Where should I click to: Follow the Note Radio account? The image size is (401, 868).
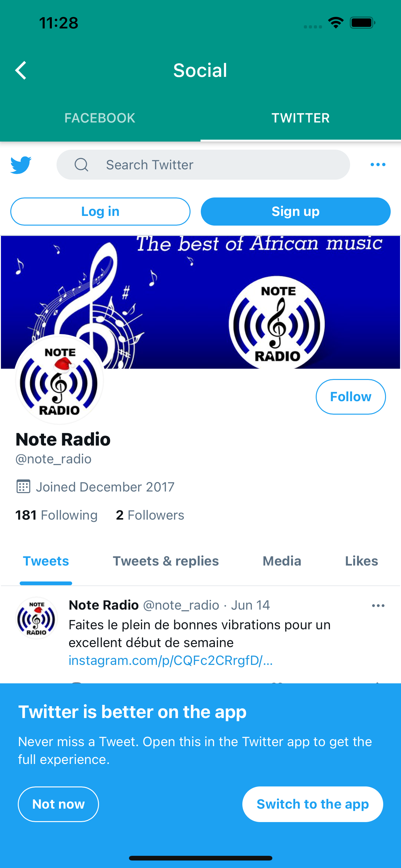(x=350, y=397)
